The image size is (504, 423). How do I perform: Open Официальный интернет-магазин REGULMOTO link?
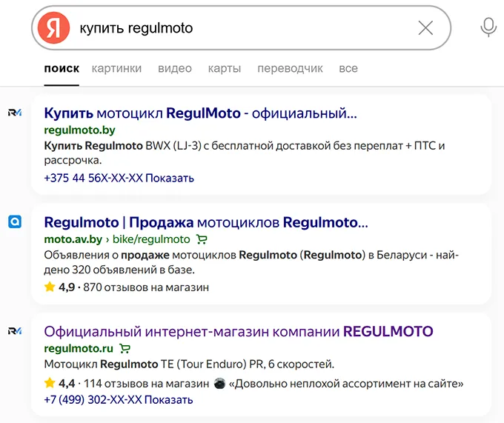point(238,331)
